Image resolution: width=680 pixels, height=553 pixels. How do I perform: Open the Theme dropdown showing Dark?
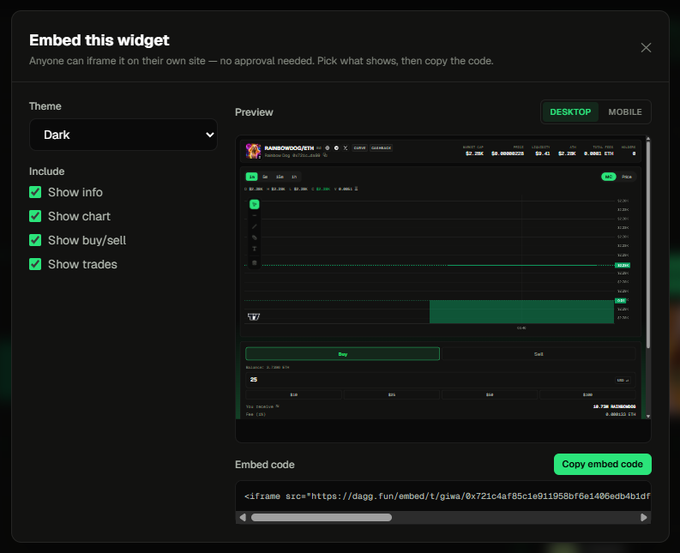click(123, 135)
